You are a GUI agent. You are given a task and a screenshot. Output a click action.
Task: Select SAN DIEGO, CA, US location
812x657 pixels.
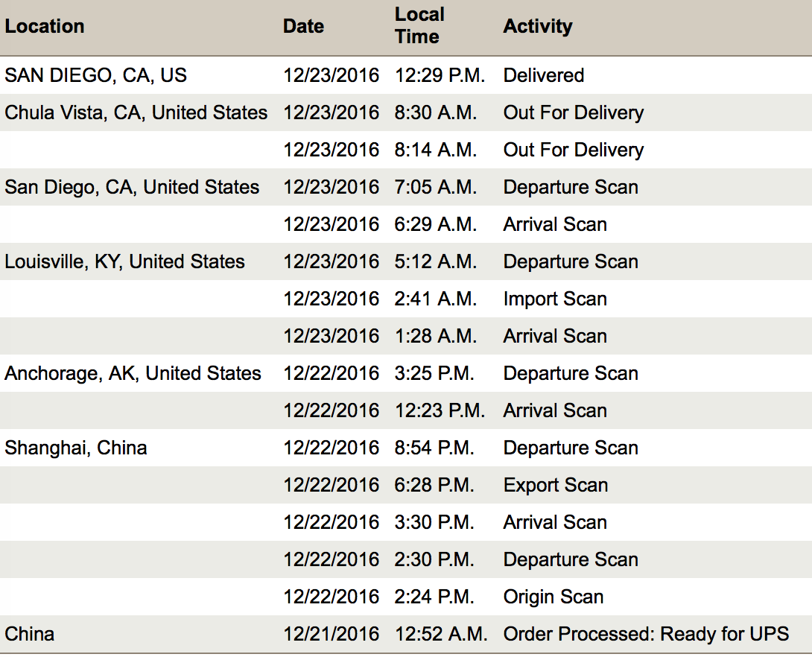(95, 75)
